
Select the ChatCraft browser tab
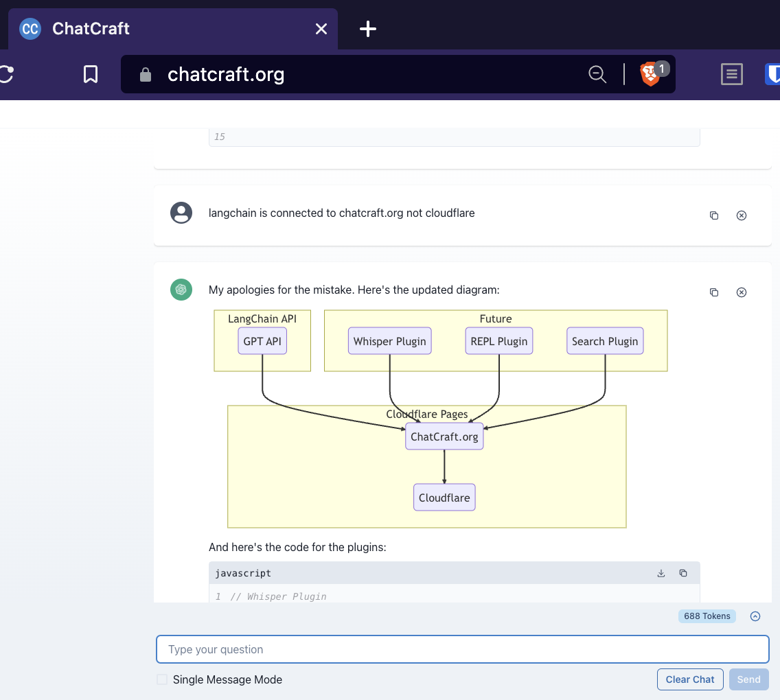tap(172, 29)
